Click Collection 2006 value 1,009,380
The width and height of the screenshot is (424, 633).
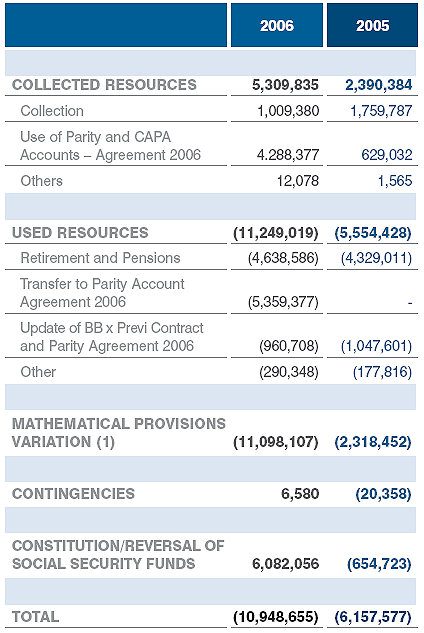[x=288, y=111]
